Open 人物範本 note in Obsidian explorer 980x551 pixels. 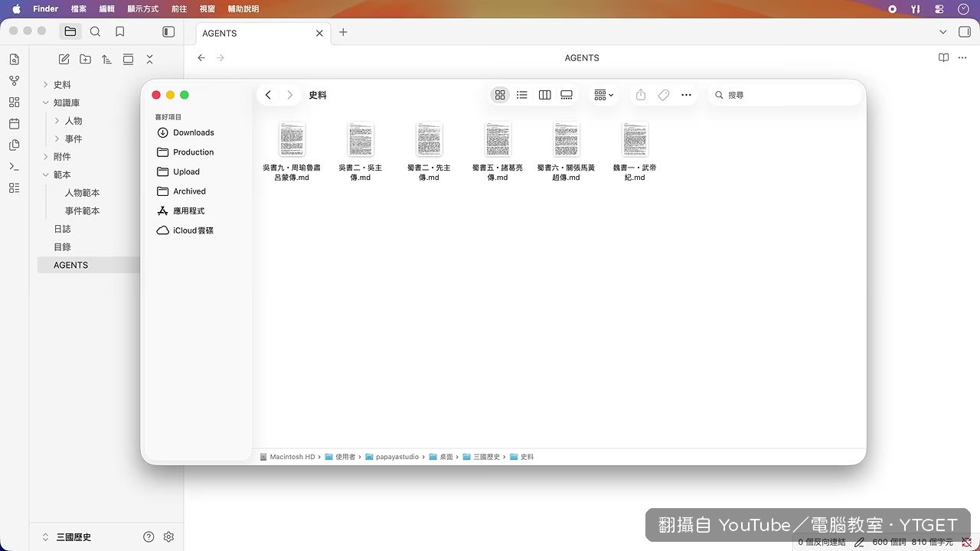[82, 193]
